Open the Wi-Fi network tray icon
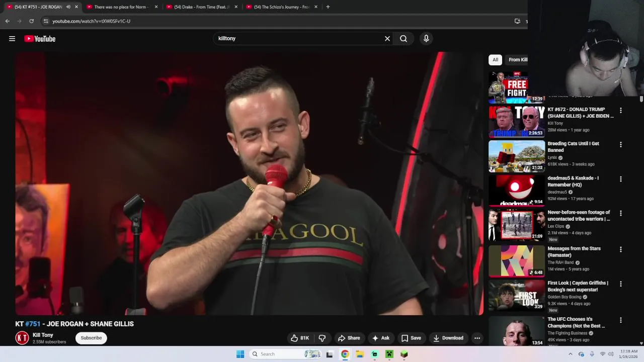Image resolution: width=644 pixels, height=362 pixels. click(602, 354)
